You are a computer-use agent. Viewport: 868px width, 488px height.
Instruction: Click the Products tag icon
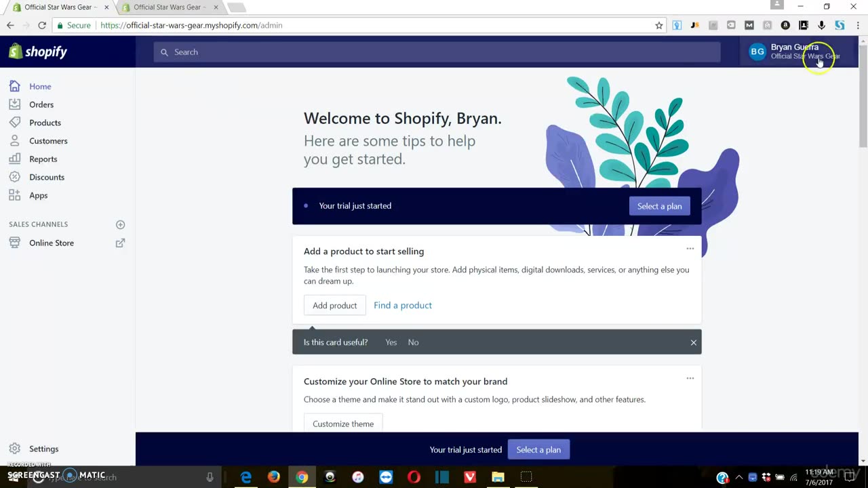tap(15, 123)
